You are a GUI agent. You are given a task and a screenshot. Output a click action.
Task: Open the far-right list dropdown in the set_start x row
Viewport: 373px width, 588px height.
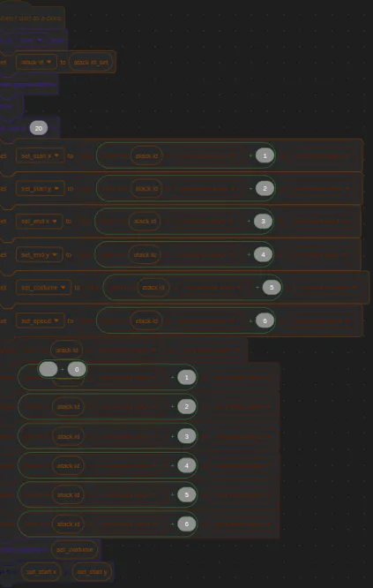(321, 155)
